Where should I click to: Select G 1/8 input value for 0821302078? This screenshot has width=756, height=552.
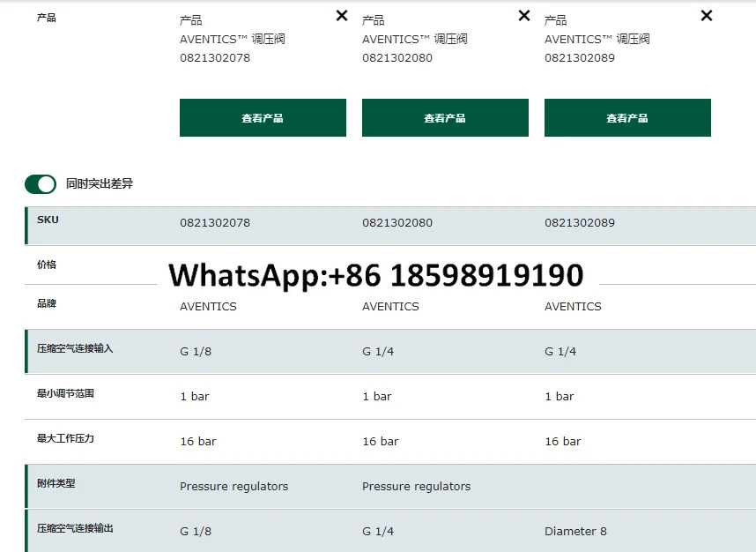point(196,351)
